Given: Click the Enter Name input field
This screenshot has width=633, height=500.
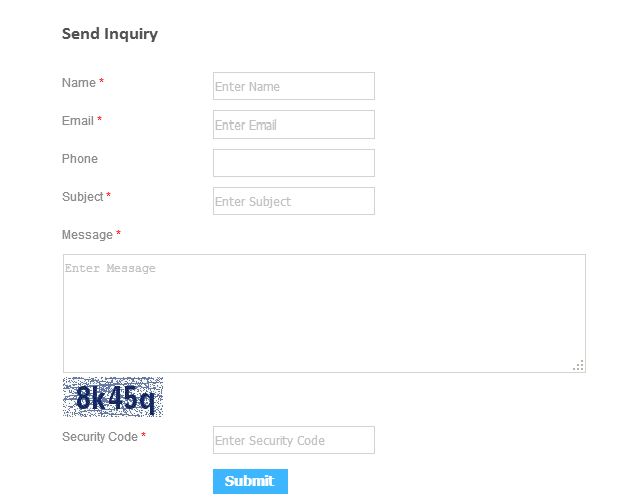Looking at the screenshot, I should click(293, 86).
